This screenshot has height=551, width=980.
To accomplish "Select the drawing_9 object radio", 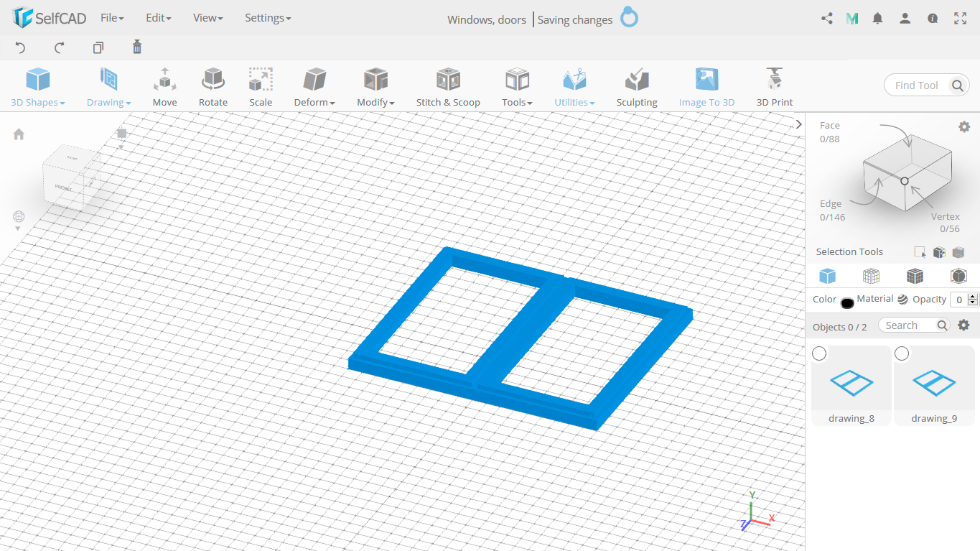I will (902, 353).
